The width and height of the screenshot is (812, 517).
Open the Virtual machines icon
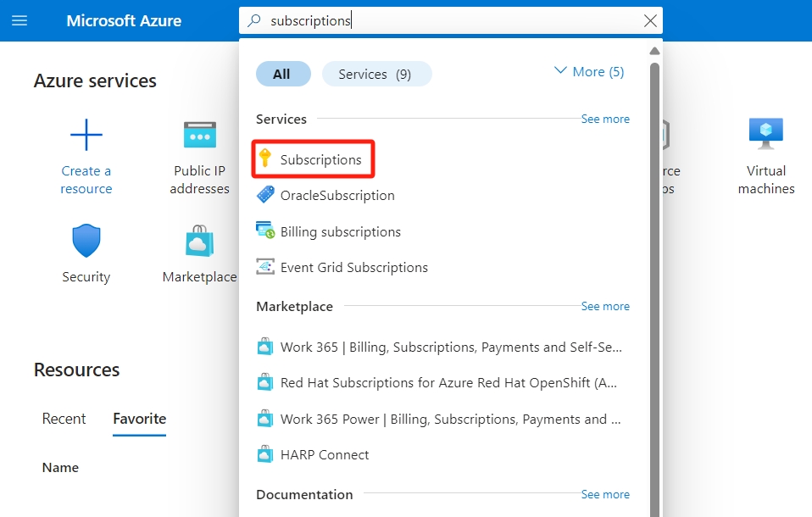[x=765, y=135]
